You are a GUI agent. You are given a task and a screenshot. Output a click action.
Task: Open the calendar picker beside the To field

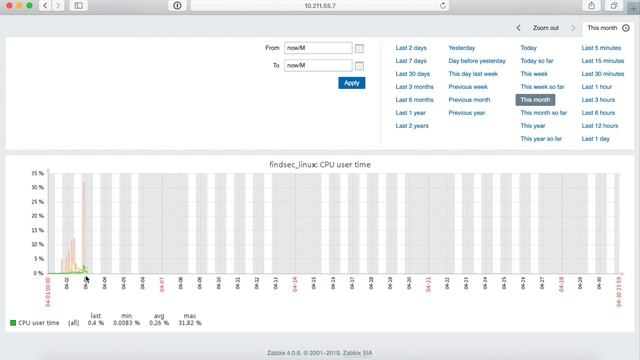tap(359, 65)
